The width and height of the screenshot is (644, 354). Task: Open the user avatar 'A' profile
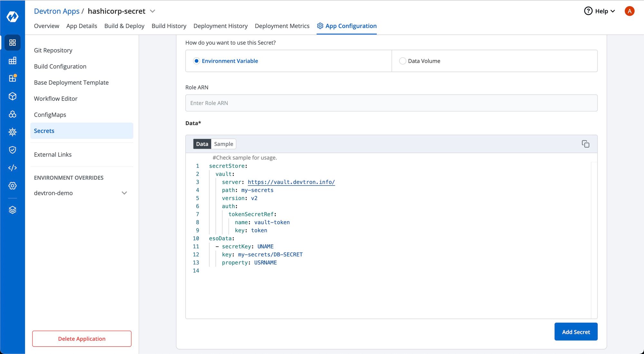point(630,11)
